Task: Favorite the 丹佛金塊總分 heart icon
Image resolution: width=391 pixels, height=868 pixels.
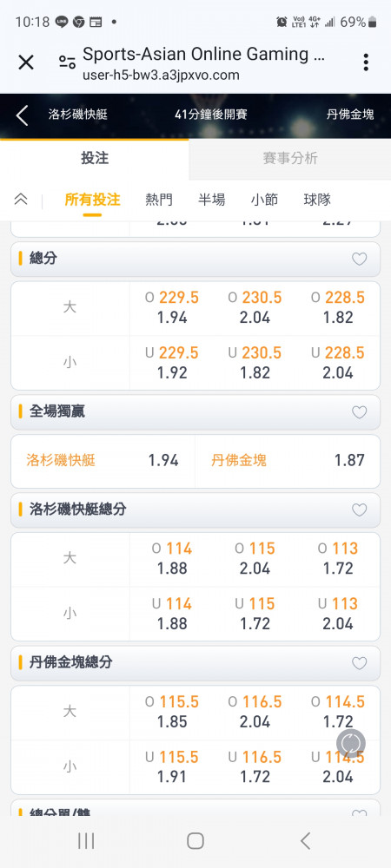Action: point(360,662)
